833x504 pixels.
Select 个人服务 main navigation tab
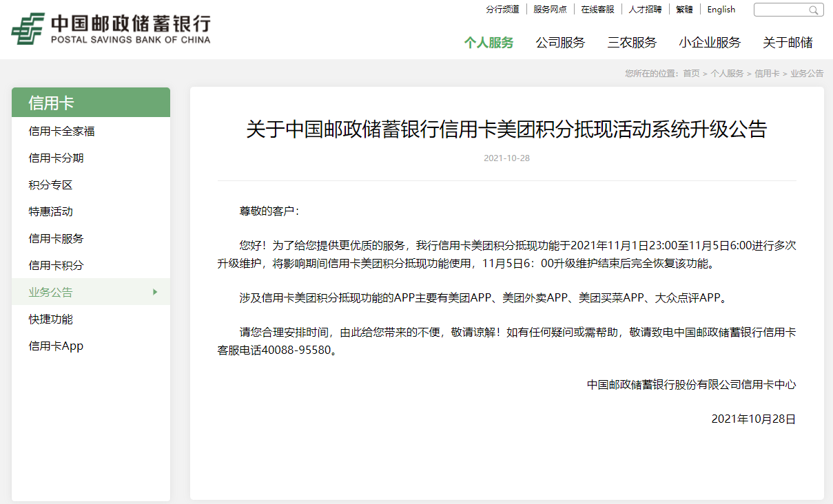489,43
